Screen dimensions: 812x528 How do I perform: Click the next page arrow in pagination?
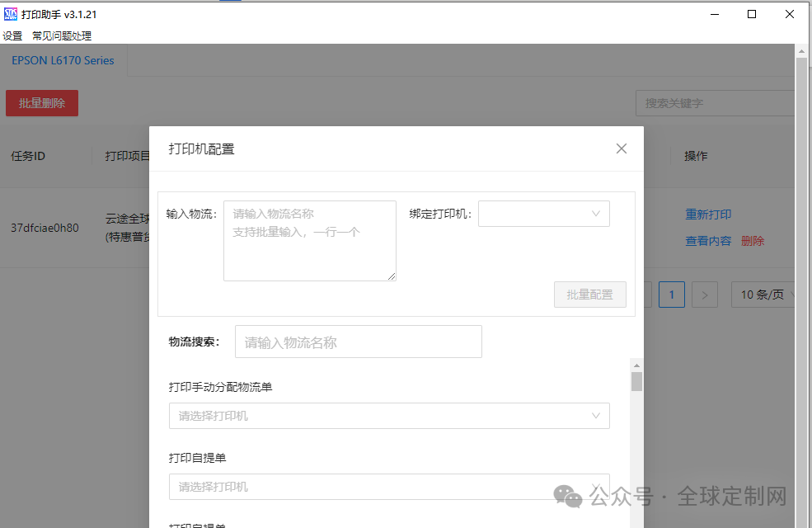click(x=705, y=295)
